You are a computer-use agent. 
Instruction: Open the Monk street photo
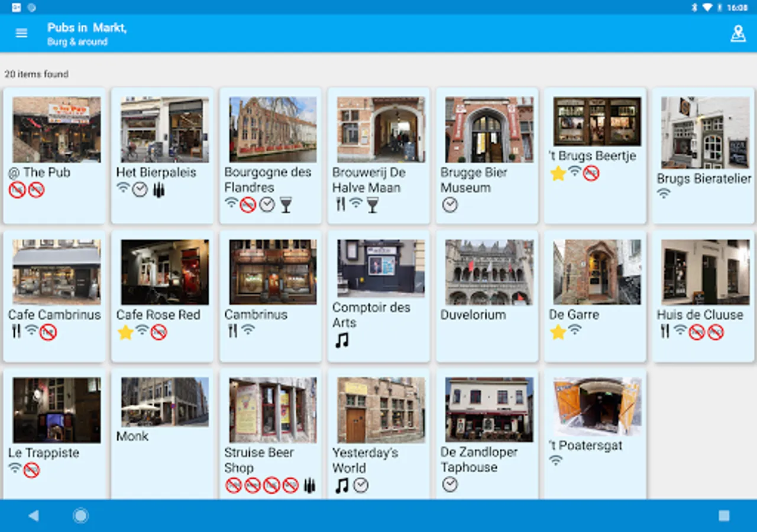click(x=165, y=402)
